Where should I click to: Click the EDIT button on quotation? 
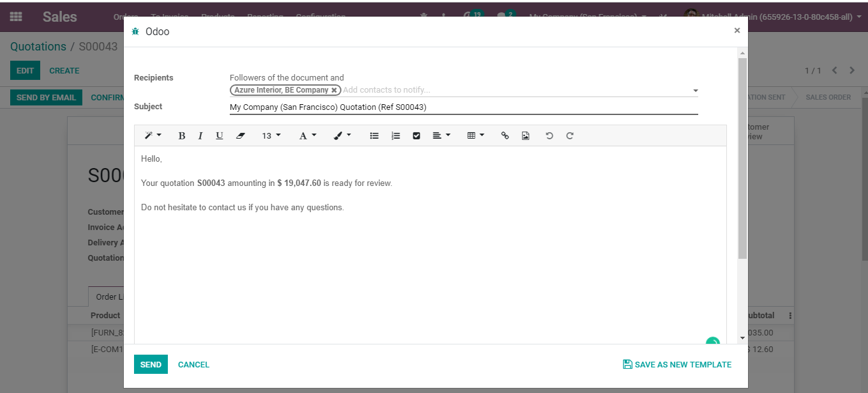(x=25, y=70)
